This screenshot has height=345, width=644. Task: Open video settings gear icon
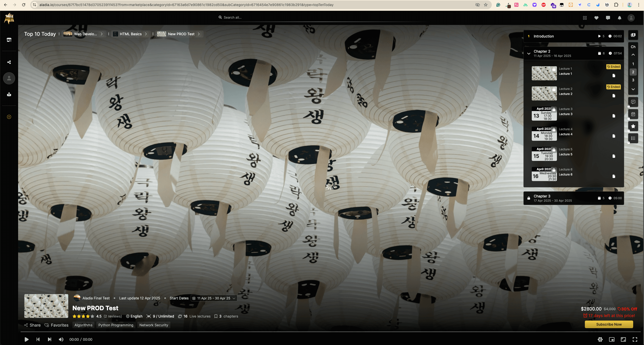coord(600,339)
